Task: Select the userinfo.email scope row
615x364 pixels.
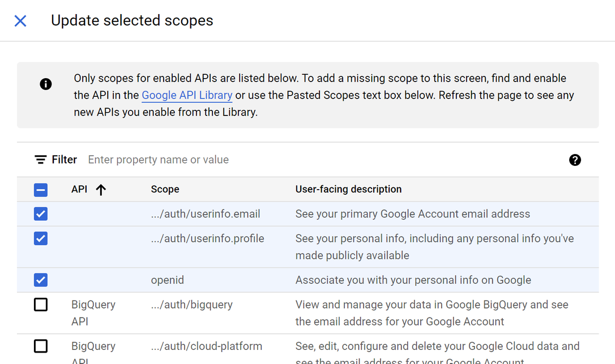Action: pos(340,213)
